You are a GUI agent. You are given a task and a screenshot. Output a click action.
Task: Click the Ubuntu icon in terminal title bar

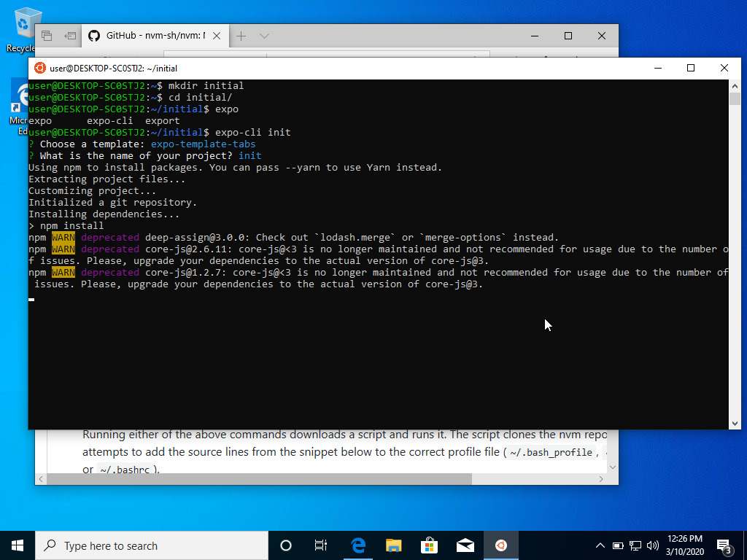pos(40,68)
